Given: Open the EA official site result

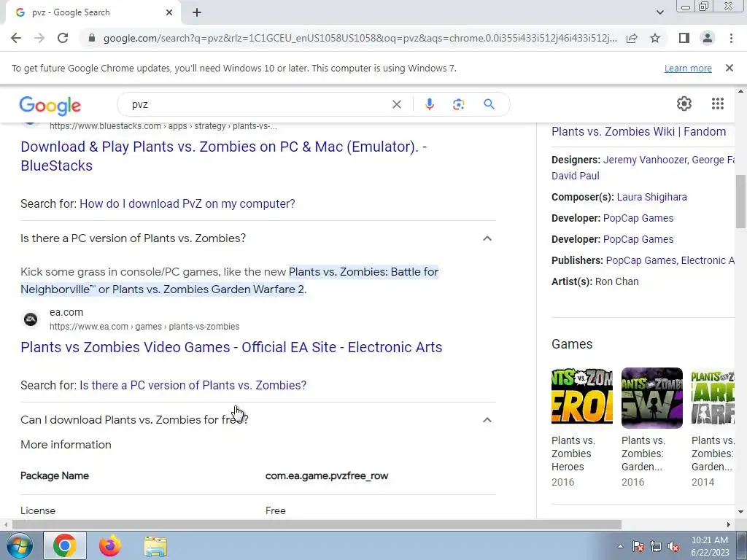Looking at the screenshot, I should pyautogui.click(x=231, y=347).
